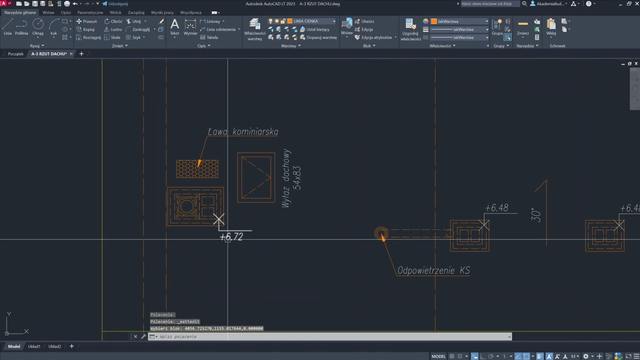Select the Tekst (text) annotation tool
This screenshot has width=640, height=360.
click(174, 27)
